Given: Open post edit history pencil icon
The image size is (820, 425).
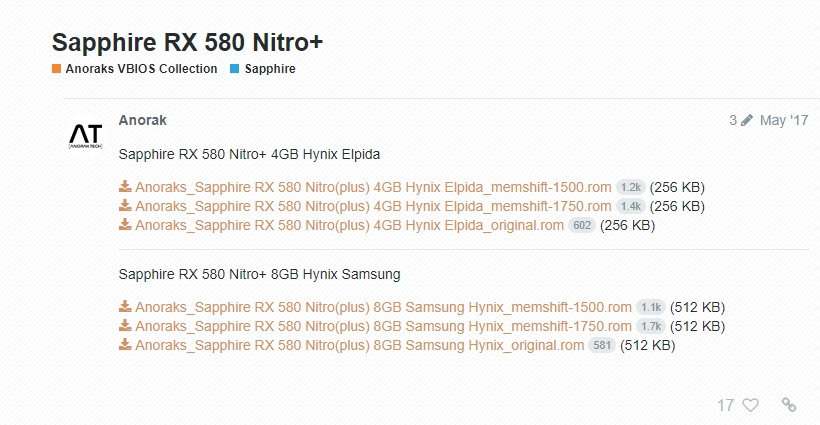Looking at the screenshot, I should click(746, 120).
